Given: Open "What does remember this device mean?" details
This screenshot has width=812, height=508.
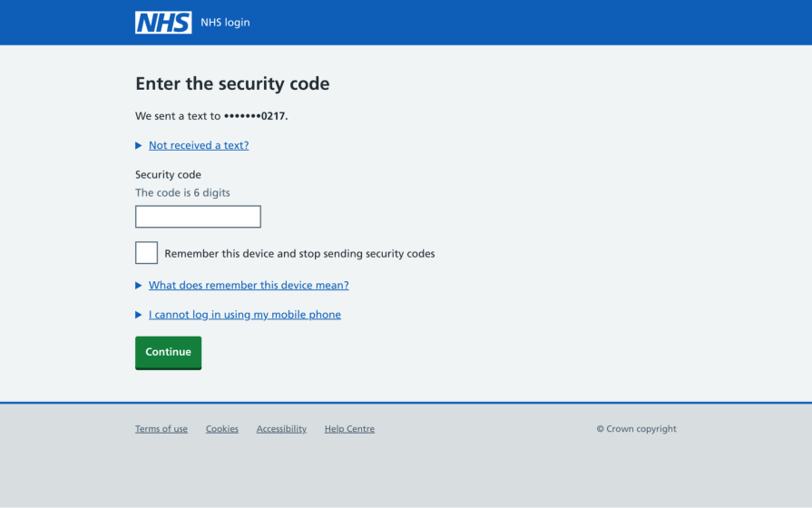Looking at the screenshot, I should [x=249, y=285].
